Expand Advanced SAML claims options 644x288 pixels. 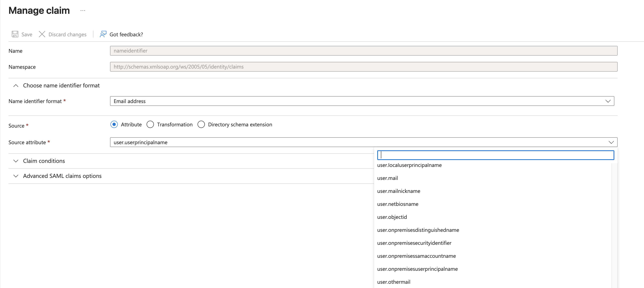(16, 176)
